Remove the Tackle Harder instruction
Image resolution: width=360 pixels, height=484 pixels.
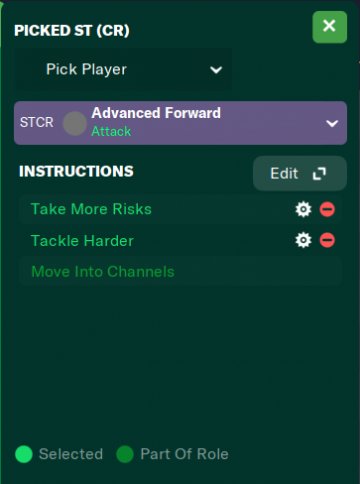327,240
